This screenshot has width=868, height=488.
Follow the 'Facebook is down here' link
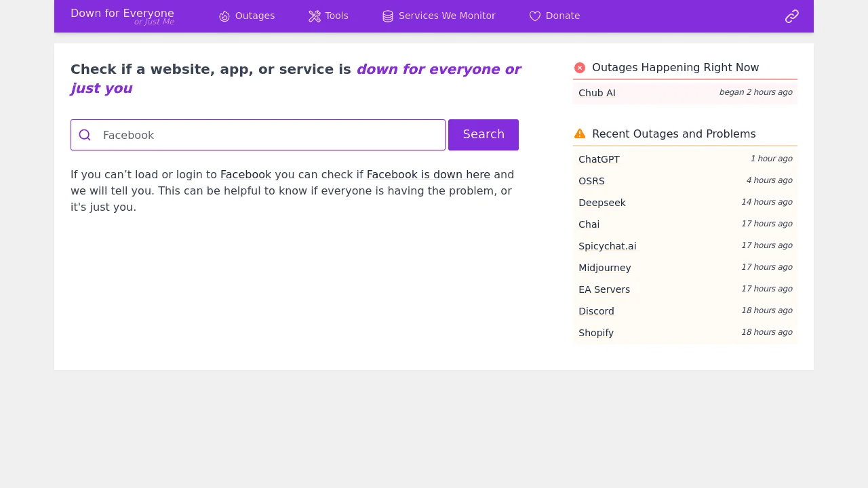click(x=428, y=175)
